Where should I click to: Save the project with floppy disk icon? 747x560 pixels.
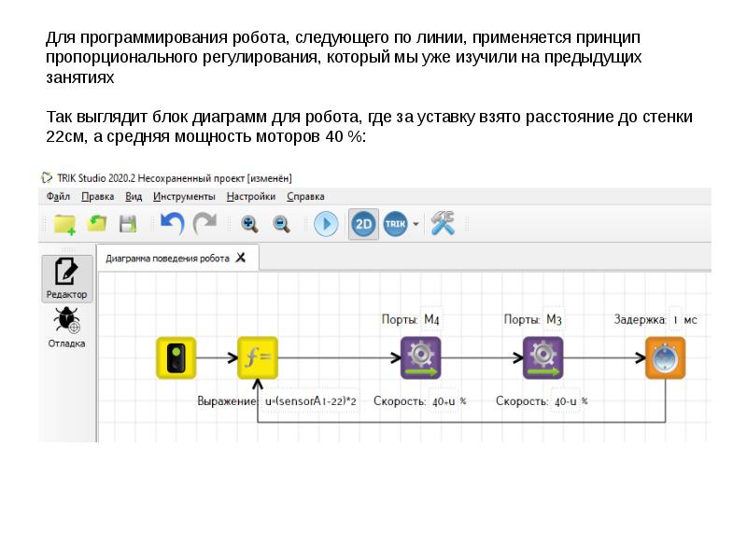(x=127, y=224)
